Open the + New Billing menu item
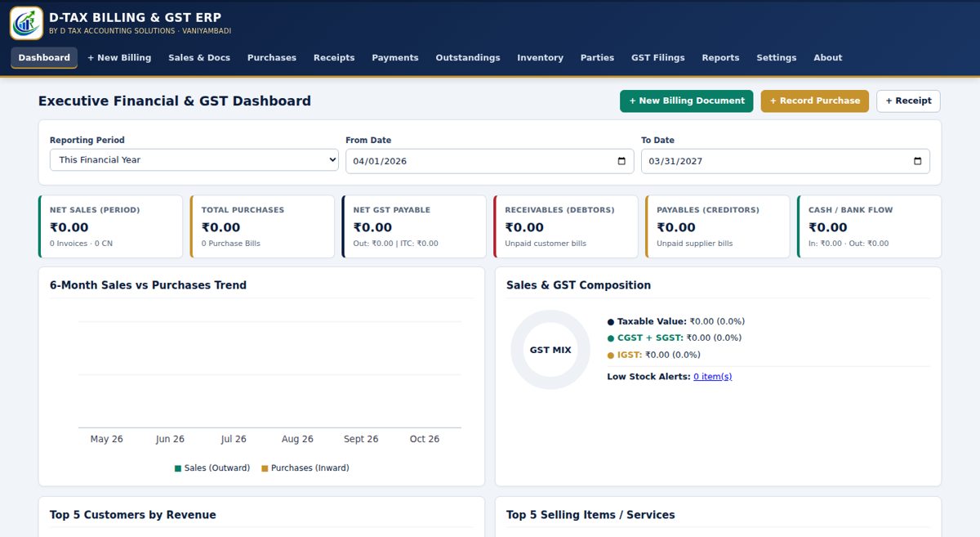This screenshot has width=980, height=537. pyautogui.click(x=119, y=58)
